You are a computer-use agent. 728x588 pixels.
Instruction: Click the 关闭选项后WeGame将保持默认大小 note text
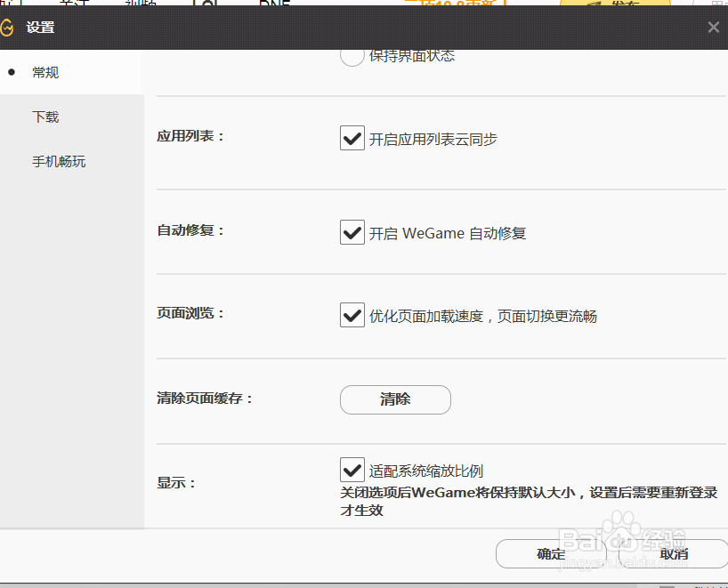[x=529, y=501]
